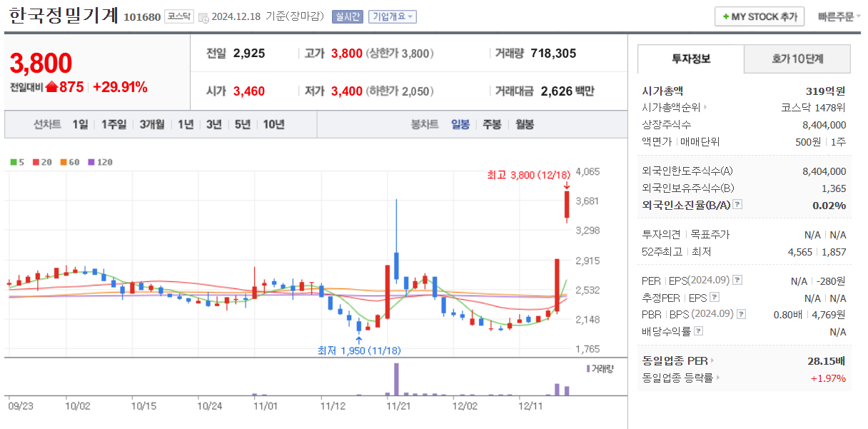Click the 12/18 red candlestick

pos(567,205)
